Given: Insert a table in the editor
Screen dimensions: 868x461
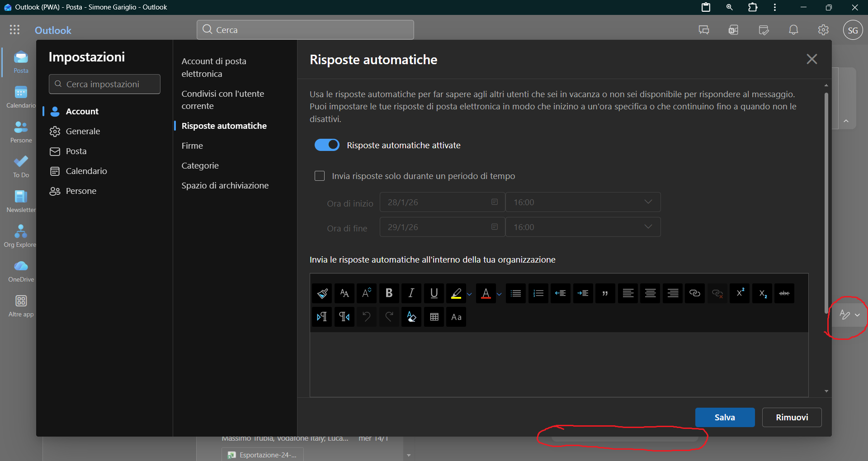Looking at the screenshot, I should (434, 317).
